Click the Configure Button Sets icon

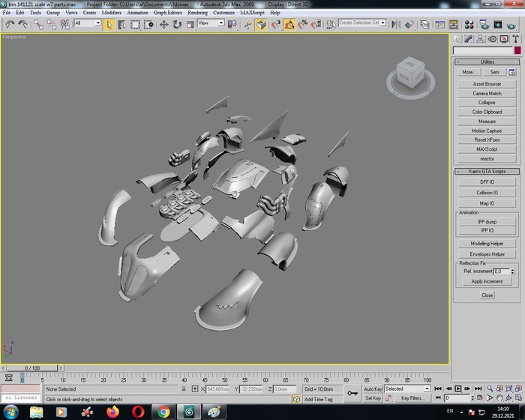coord(512,73)
